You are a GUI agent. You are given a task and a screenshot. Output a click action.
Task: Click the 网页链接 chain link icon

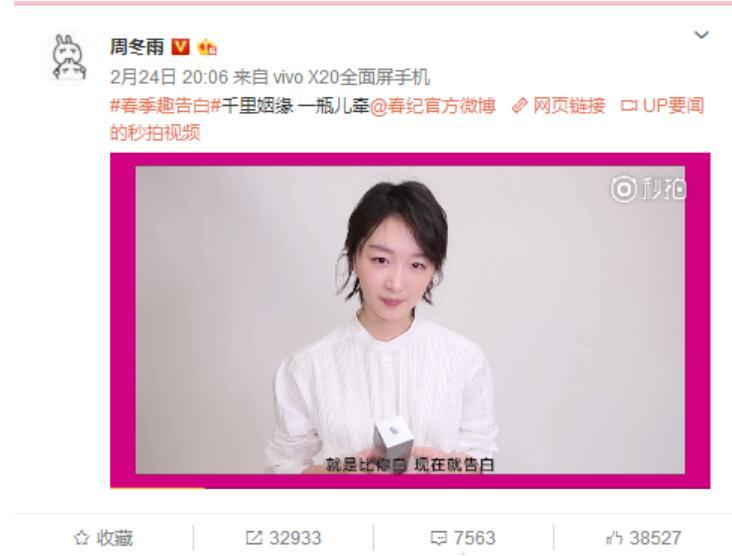pyautogui.click(x=520, y=106)
